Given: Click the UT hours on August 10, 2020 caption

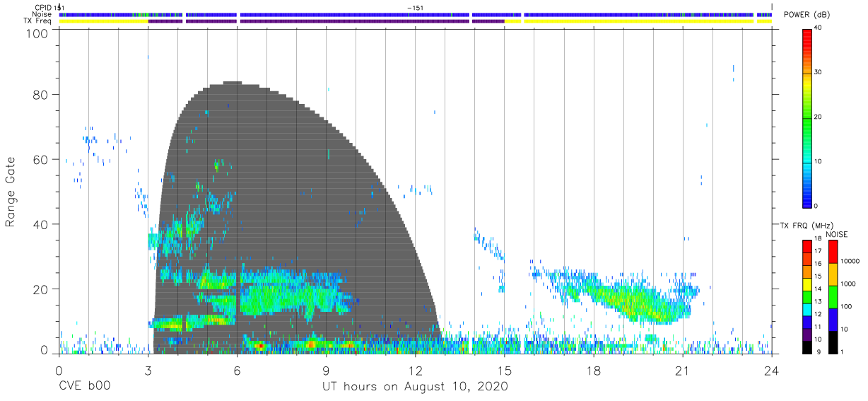Looking at the screenshot, I should click(415, 387).
